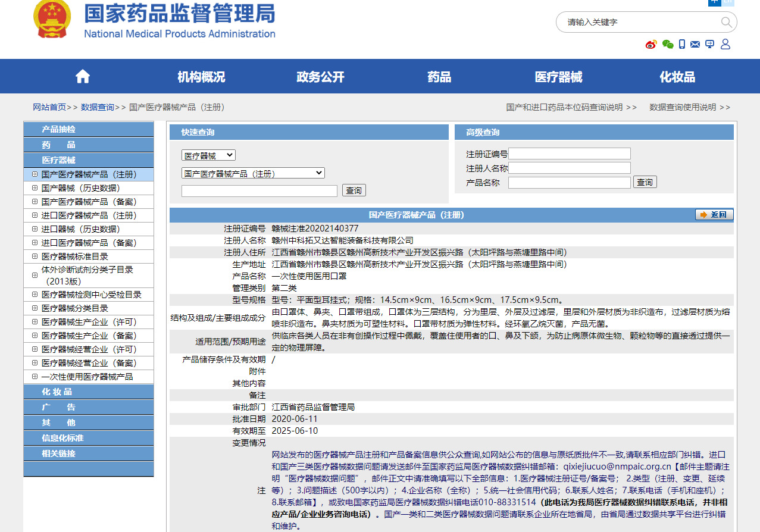Image resolution: width=760 pixels, height=532 pixels.
Task: Click the 返回 back button
Action: [x=714, y=215]
